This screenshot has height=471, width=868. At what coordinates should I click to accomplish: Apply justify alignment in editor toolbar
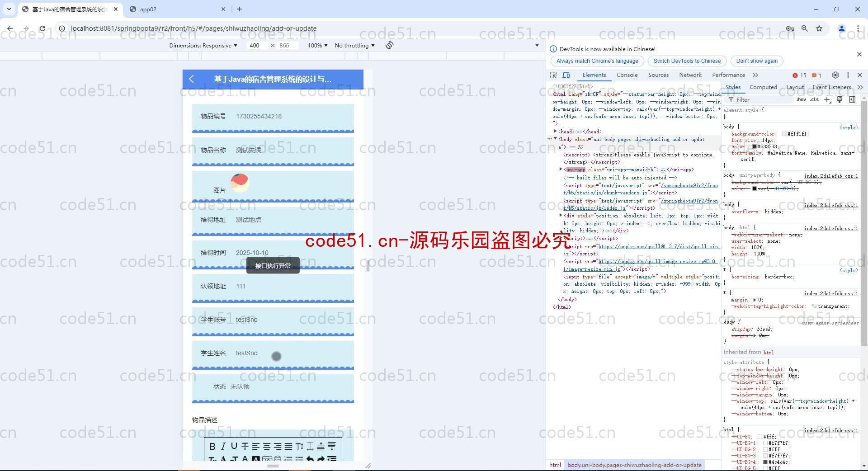click(x=288, y=447)
